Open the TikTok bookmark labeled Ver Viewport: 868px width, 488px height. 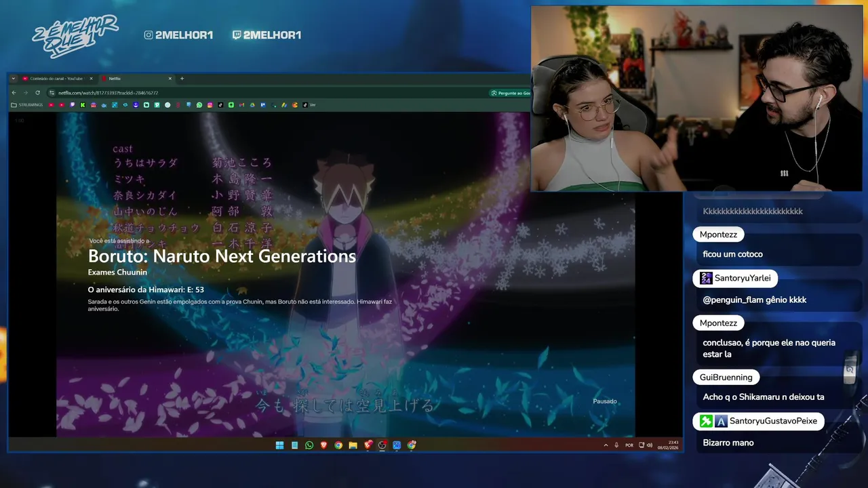coord(309,105)
